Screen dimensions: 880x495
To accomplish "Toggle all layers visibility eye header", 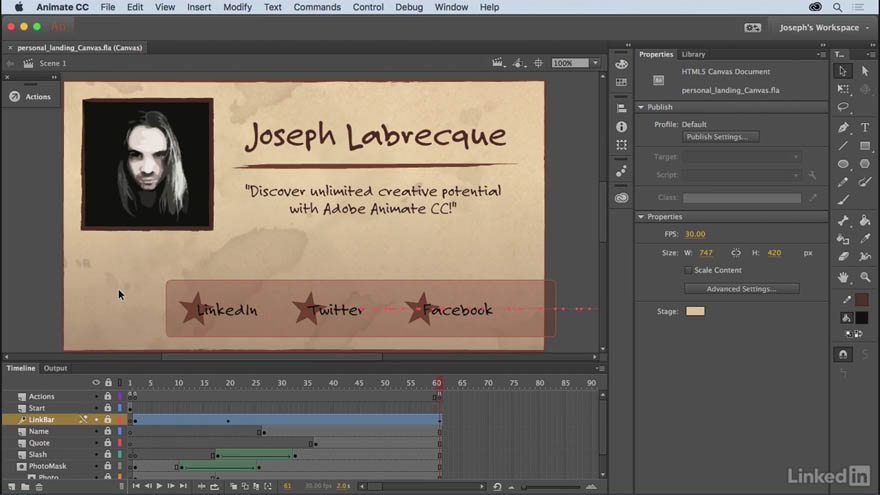I will tap(96, 382).
